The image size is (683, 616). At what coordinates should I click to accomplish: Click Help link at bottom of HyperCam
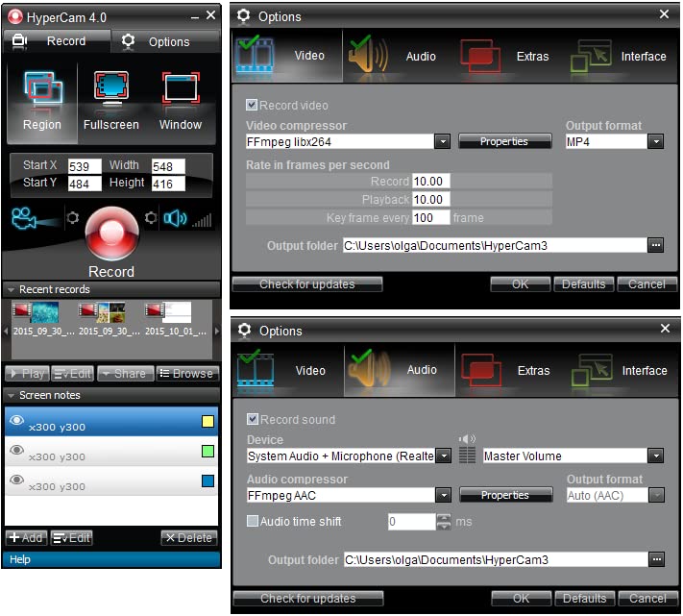tap(20, 559)
